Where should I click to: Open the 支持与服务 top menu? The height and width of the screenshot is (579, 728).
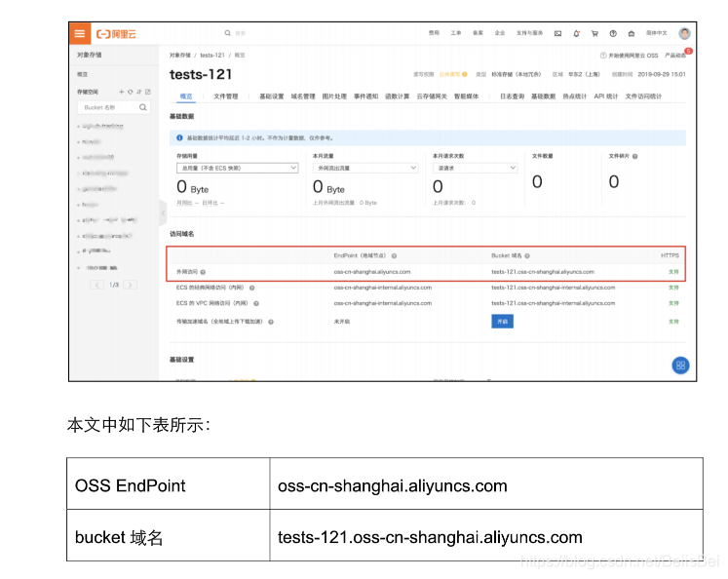(529, 33)
